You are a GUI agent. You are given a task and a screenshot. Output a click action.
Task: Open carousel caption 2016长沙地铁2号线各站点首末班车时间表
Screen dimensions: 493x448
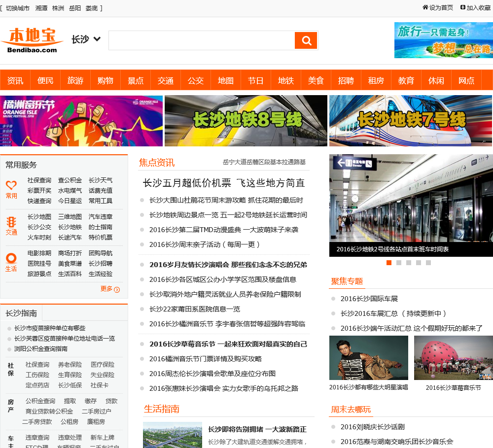pos(392,249)
